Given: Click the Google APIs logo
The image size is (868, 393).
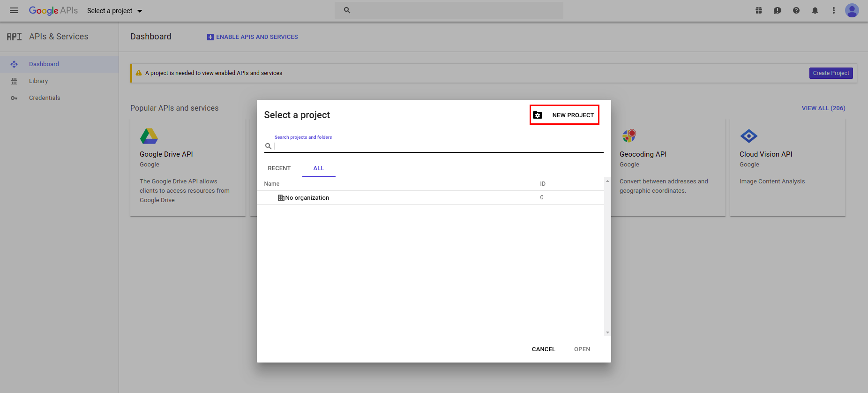Looking at the screenshot, I should tap(53, 10).
